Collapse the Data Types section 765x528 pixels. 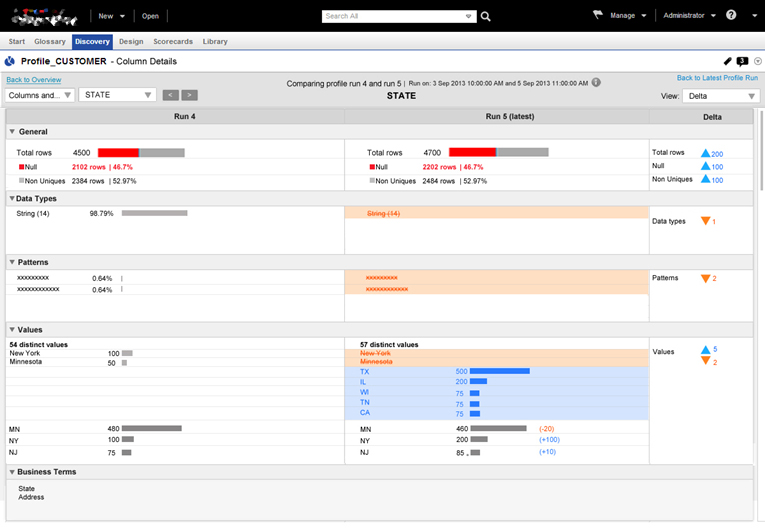(12, 198)
